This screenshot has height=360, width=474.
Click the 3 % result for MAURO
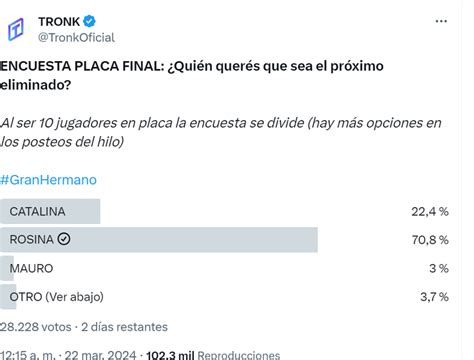pos(439,268)
